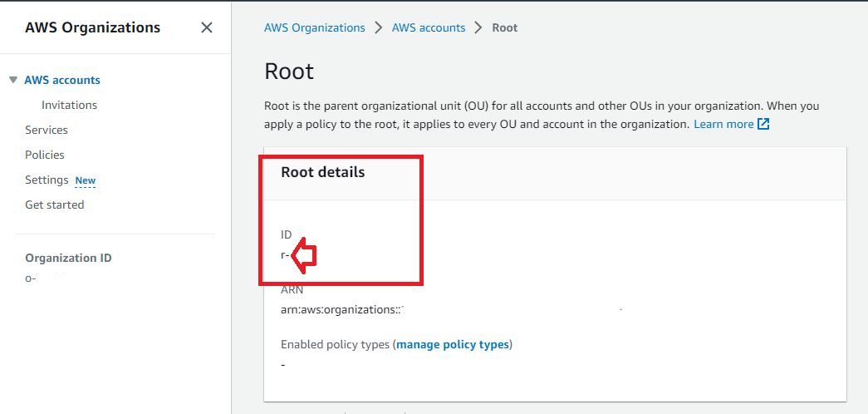Go to Services in sidebar
The width and height of the screenshot is (868, 414).
click(47, 130)
